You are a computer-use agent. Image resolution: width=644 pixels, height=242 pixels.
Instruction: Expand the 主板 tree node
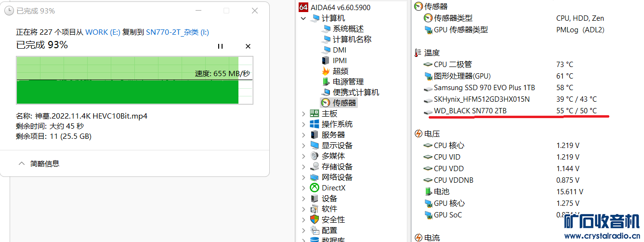pos(303,114)
